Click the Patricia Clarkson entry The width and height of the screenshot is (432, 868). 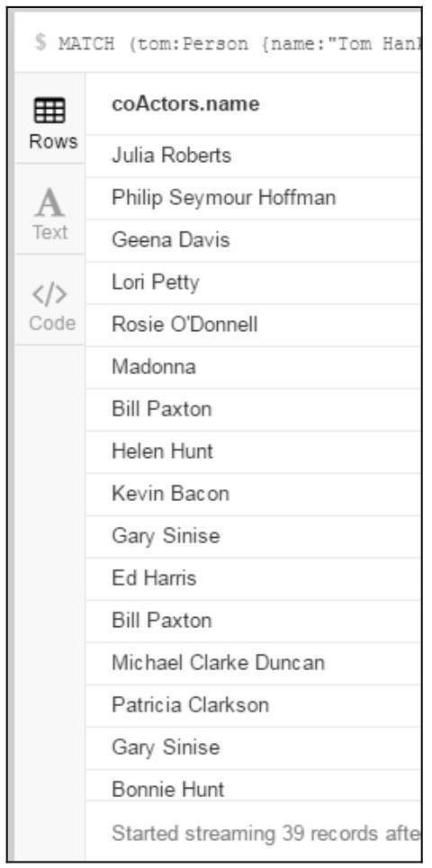click(253, 705)
